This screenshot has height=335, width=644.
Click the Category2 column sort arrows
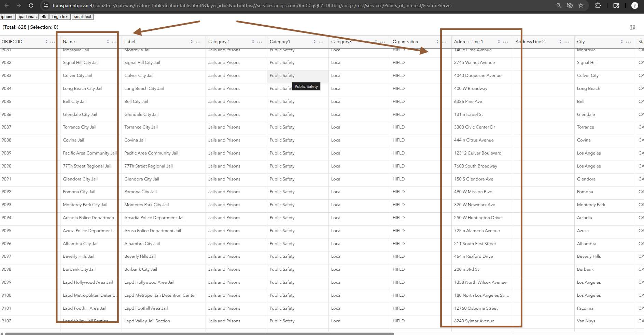(x=253, y=42)
